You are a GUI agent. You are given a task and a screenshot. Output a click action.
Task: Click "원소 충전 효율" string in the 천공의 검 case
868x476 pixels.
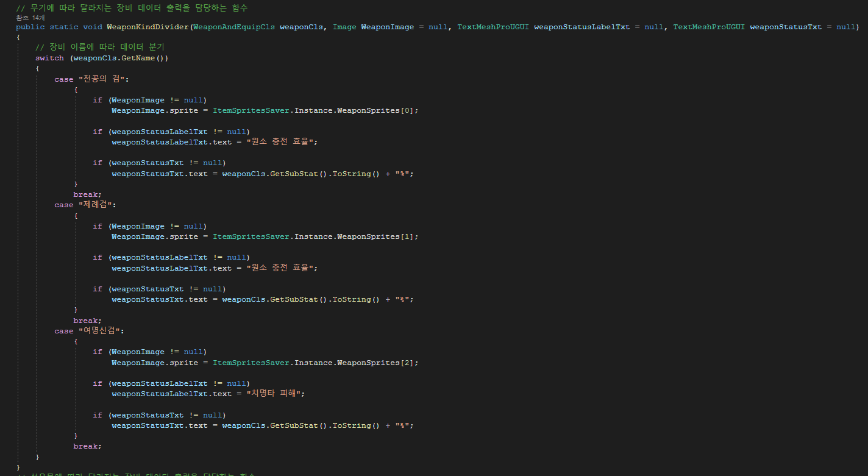pos(280,142)
